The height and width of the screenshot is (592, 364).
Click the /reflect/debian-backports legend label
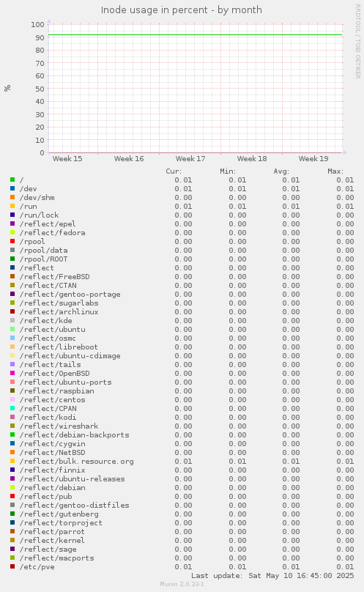75,435
